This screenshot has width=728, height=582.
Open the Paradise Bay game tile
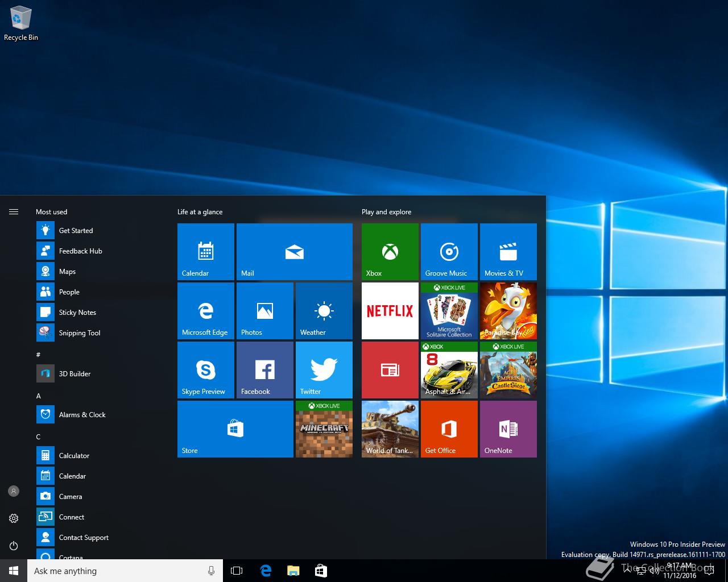508,311
